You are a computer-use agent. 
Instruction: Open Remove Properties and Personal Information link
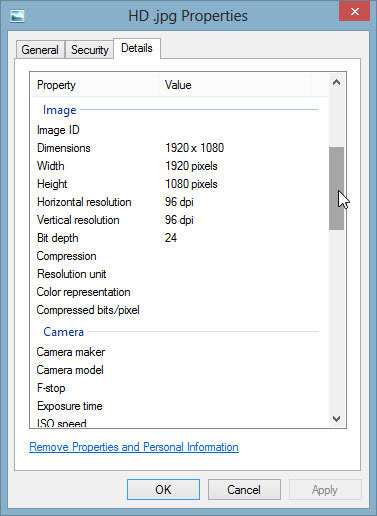134,447
